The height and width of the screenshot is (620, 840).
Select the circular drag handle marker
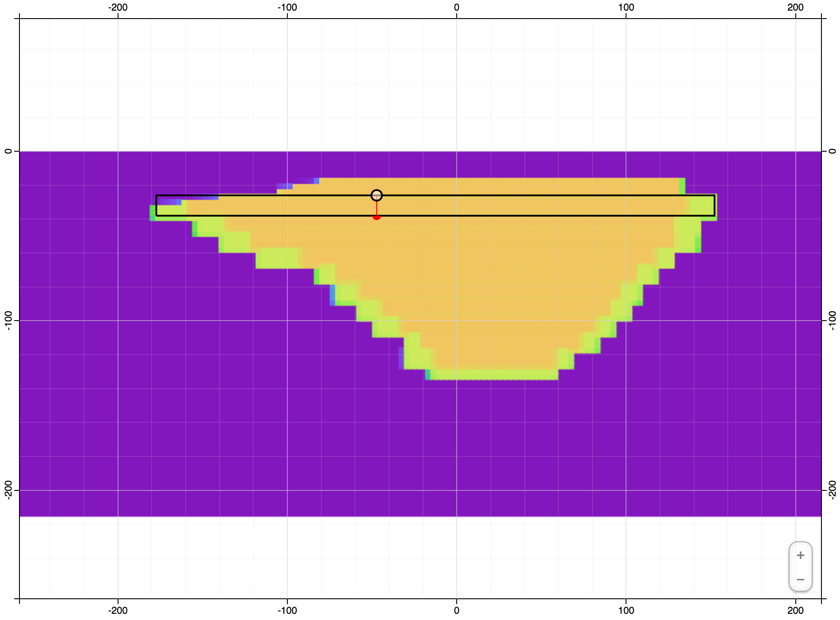[376, 195]
